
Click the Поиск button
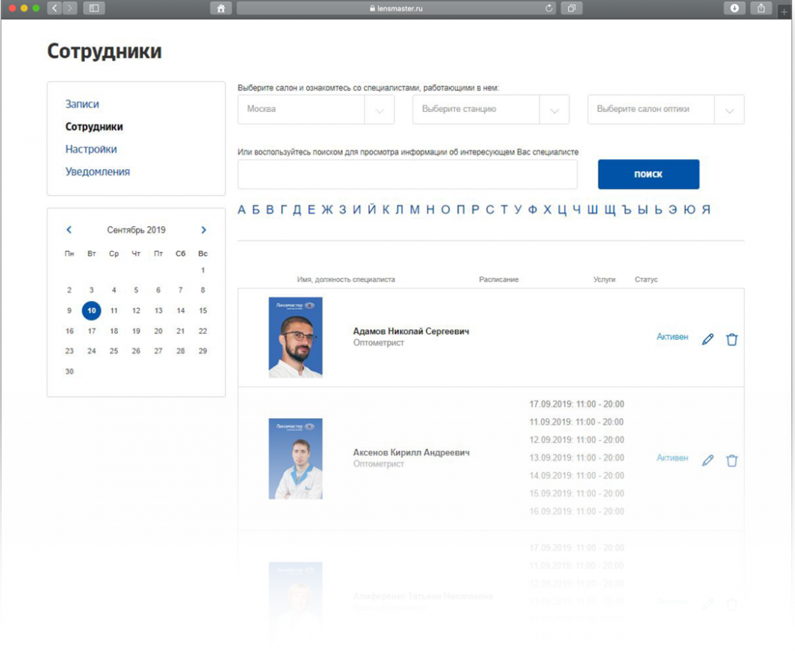pyautogui.click(x=649, y=174)
